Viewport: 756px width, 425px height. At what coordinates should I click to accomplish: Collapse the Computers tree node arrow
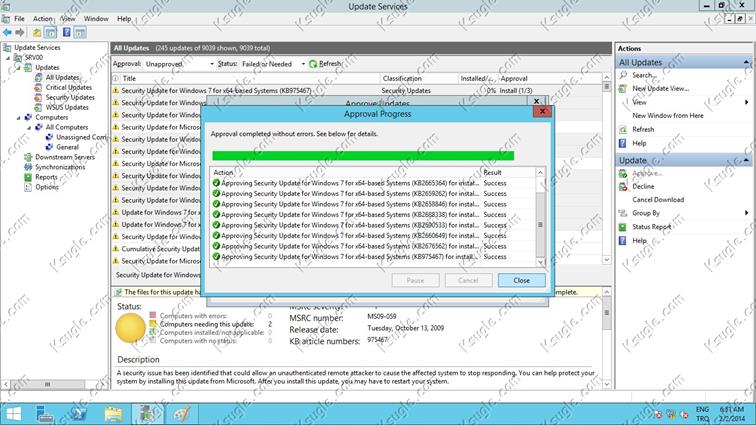coord(18,118)
